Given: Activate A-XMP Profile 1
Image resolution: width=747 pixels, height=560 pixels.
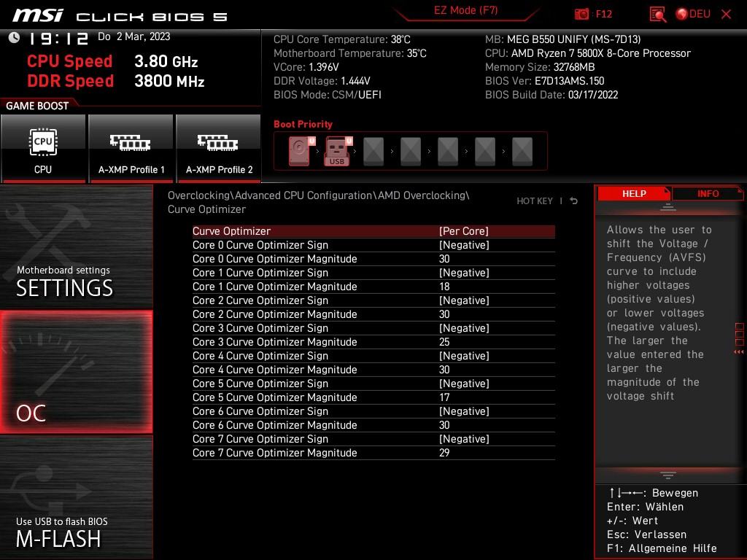Looking at the screenshot, I should pyautogui.click(x=131, y=149).
